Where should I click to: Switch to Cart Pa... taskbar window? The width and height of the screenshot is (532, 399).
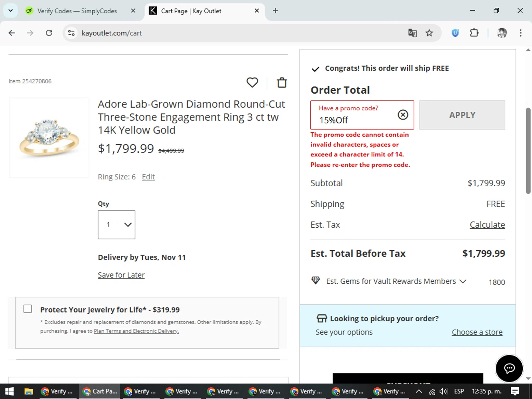coord(99,391)
